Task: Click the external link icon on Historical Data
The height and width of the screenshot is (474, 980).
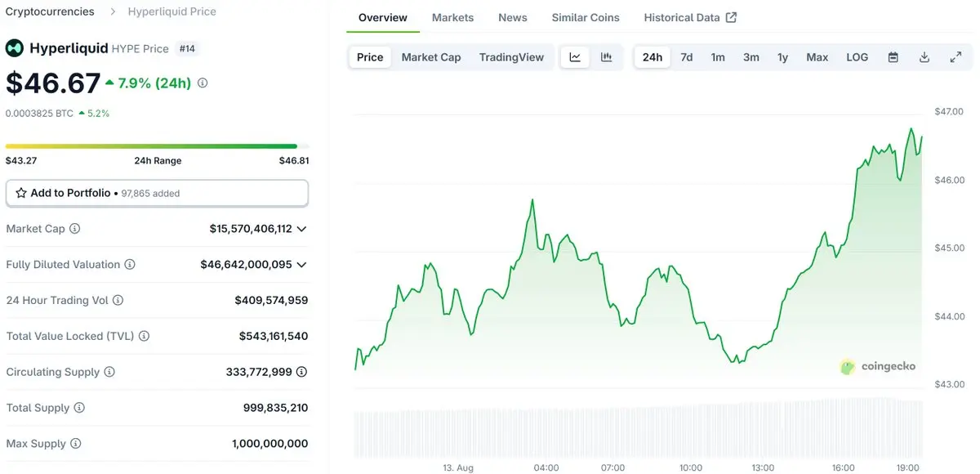Action: 731,17
